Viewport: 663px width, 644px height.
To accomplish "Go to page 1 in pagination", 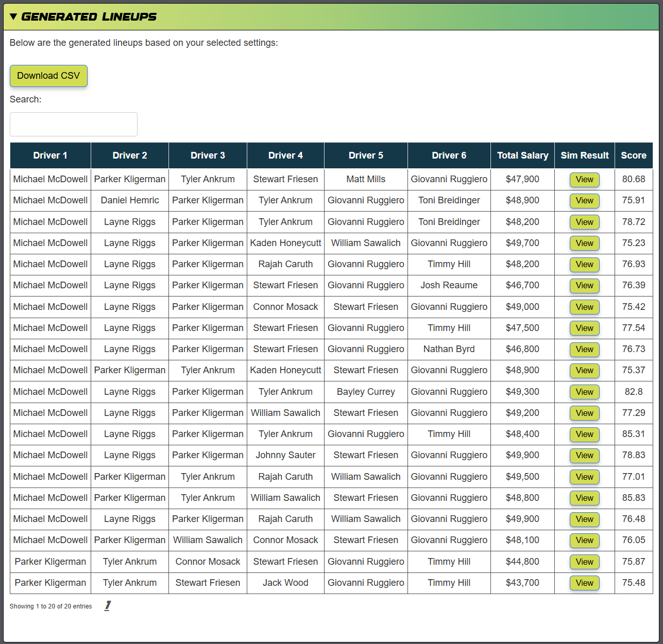I will click(x=107, y=606).
